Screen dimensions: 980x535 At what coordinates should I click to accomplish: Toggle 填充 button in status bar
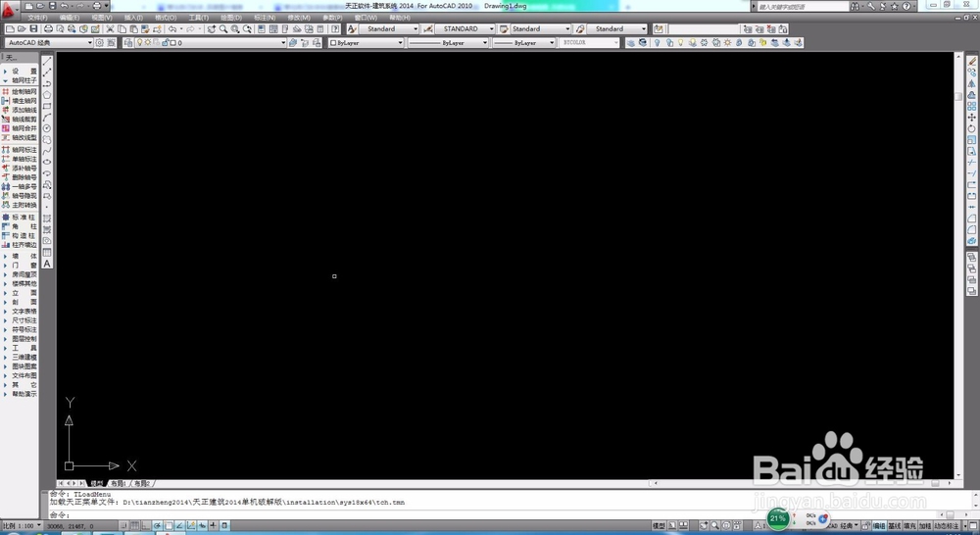tap(910, 526)
